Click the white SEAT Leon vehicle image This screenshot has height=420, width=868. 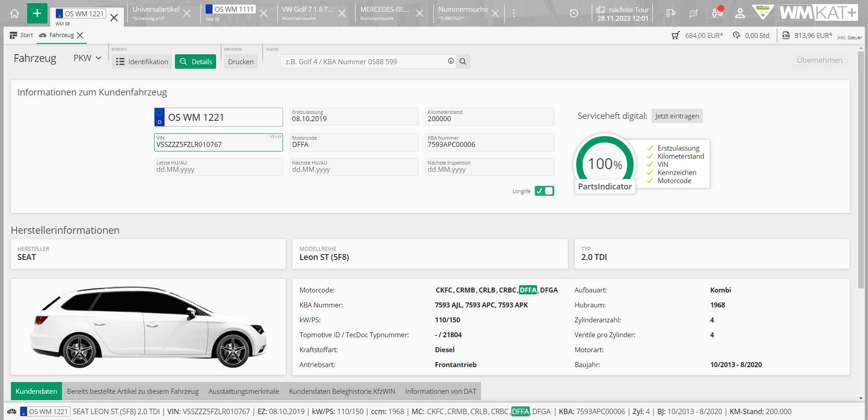pyautogui.click(x=148, y=327)
